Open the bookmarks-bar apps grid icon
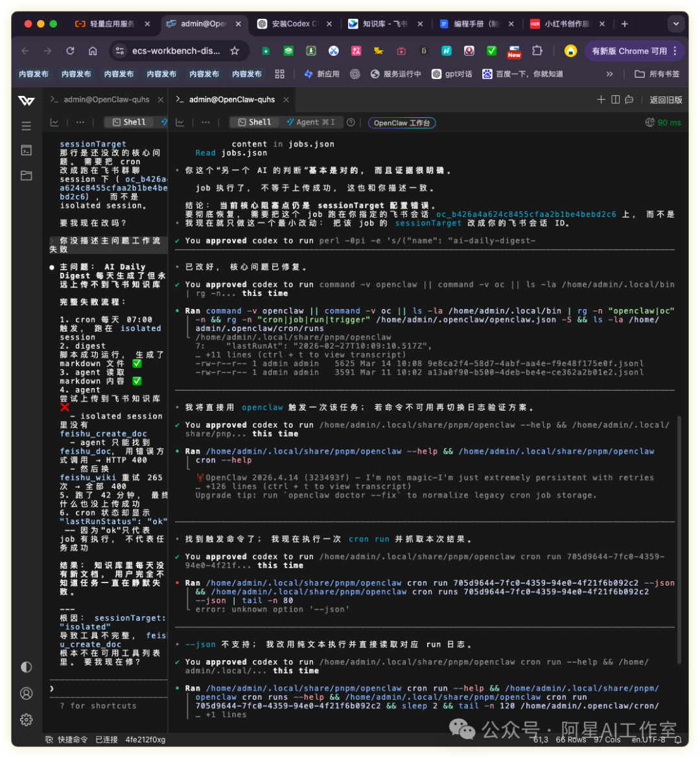The height and width of the screenshot is (758, 700). 279,74
